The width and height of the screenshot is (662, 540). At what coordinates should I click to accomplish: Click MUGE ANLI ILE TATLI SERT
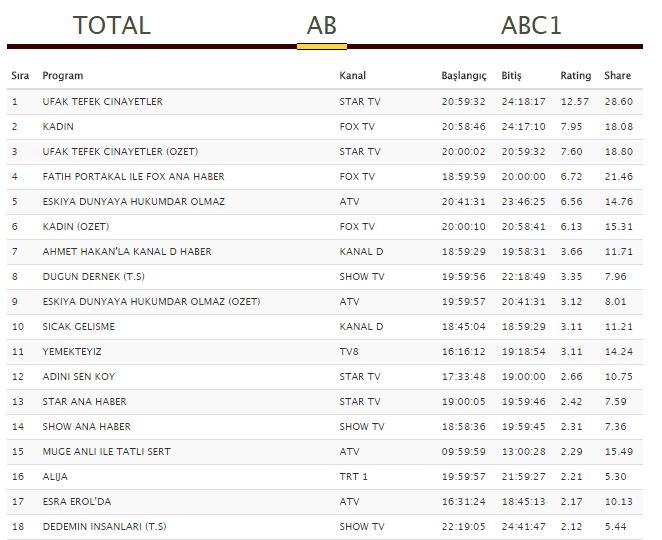pyautogui.click(x=106, y=452)
